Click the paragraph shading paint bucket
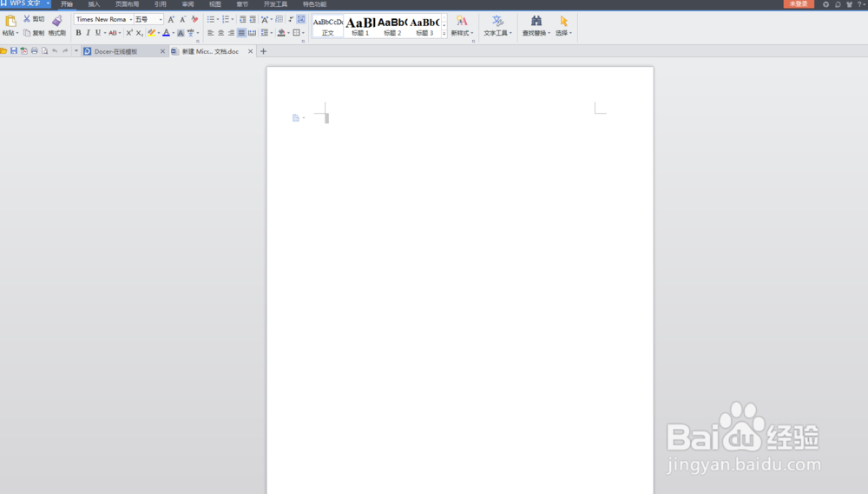The height and width of the screenshot is (494, 868). tap(281, 33)
